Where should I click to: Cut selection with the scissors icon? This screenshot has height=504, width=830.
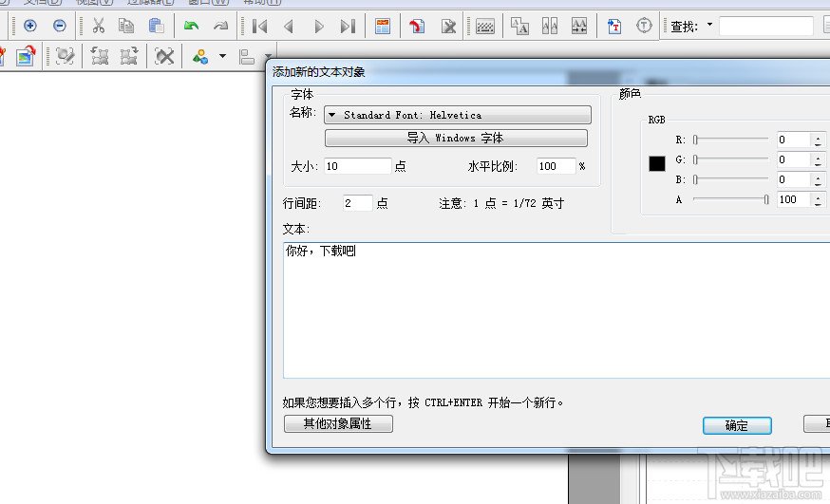[x=99, y=26]
